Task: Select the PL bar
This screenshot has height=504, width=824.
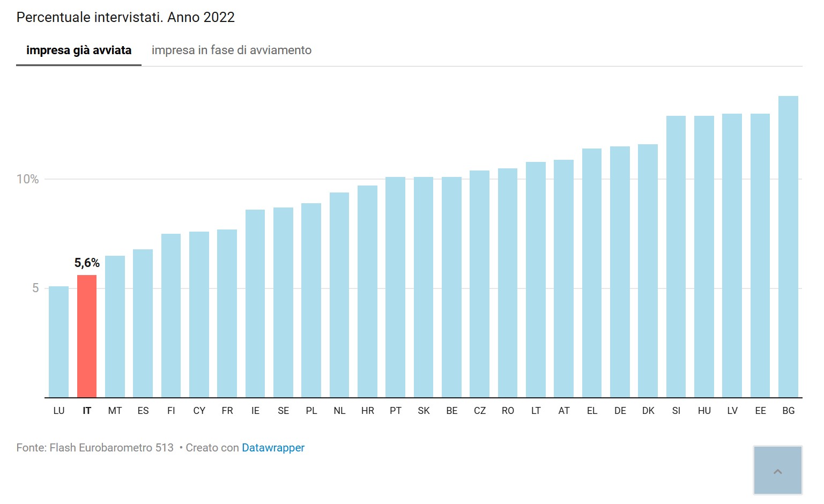Action: point(311,300)
